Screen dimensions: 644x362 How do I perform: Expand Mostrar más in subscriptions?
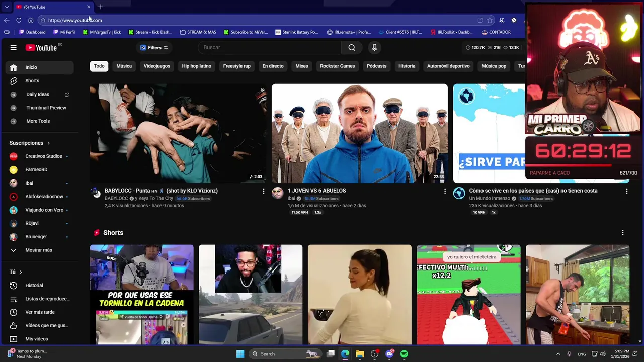[40, 250]
